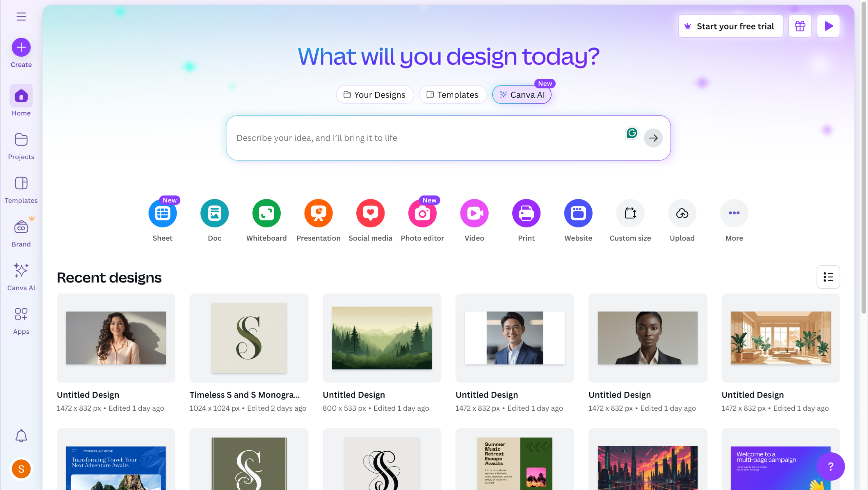Open the Sheet design type
The width and height of the screenshot is (868, 490).
pos(162,213)
